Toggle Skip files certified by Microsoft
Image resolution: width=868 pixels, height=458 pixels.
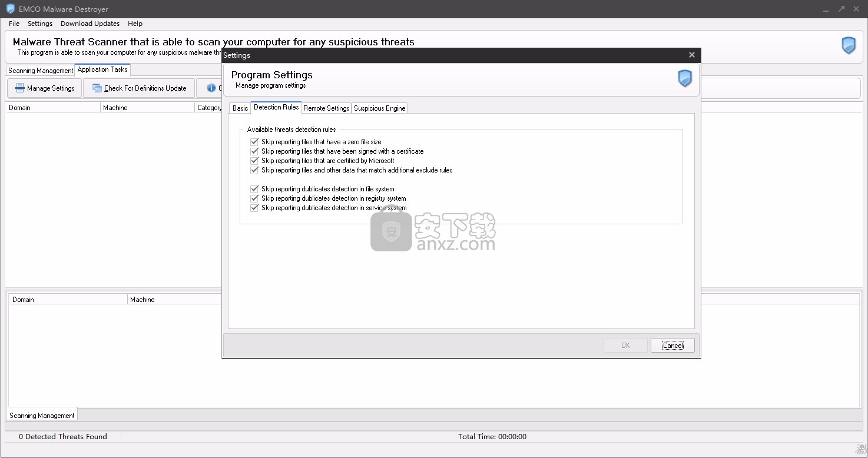(254, 161)
